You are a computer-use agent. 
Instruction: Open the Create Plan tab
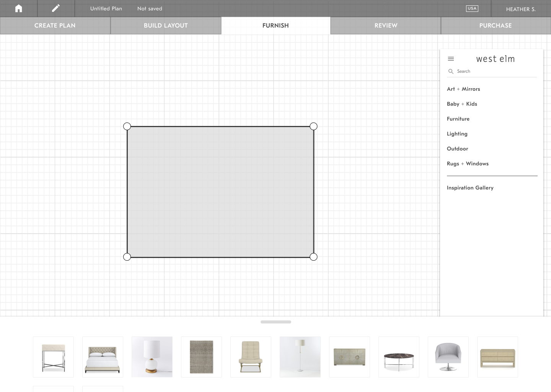55,26
